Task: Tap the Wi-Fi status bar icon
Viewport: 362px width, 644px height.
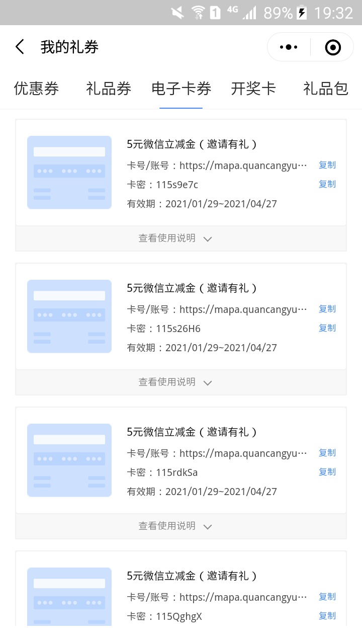Action: click(x=198, y=13)
